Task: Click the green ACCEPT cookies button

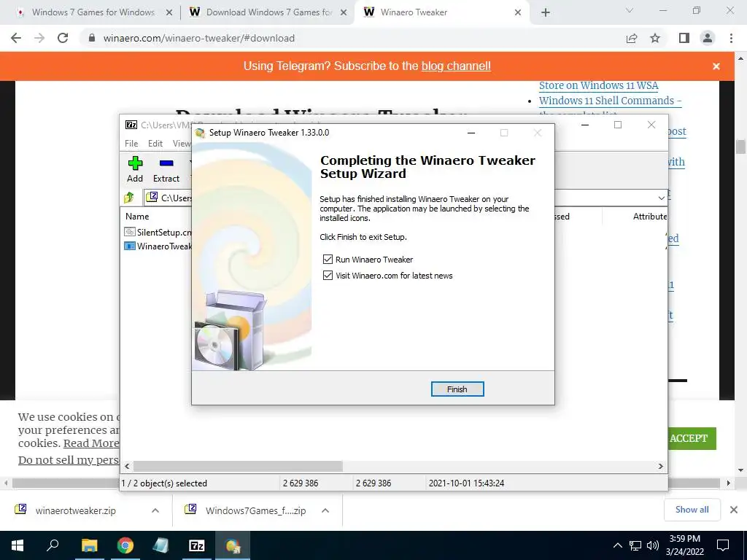Action: [689, 438]
